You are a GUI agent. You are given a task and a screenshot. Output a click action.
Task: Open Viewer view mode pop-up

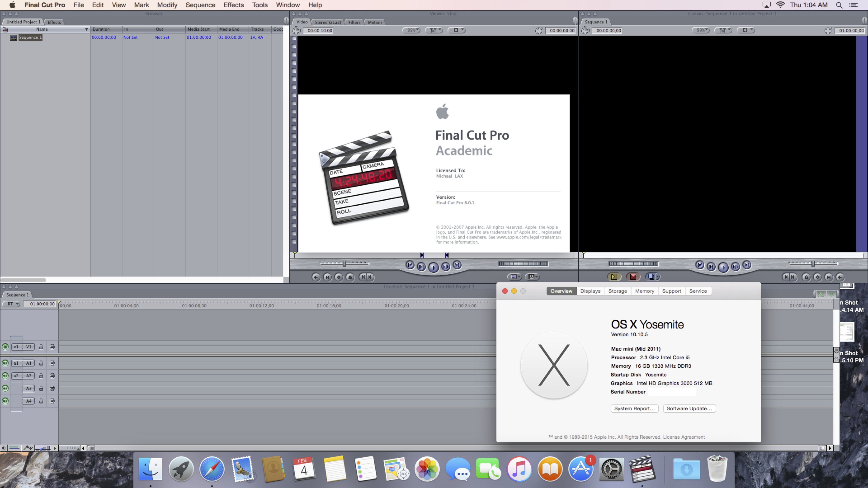point(457,30)
